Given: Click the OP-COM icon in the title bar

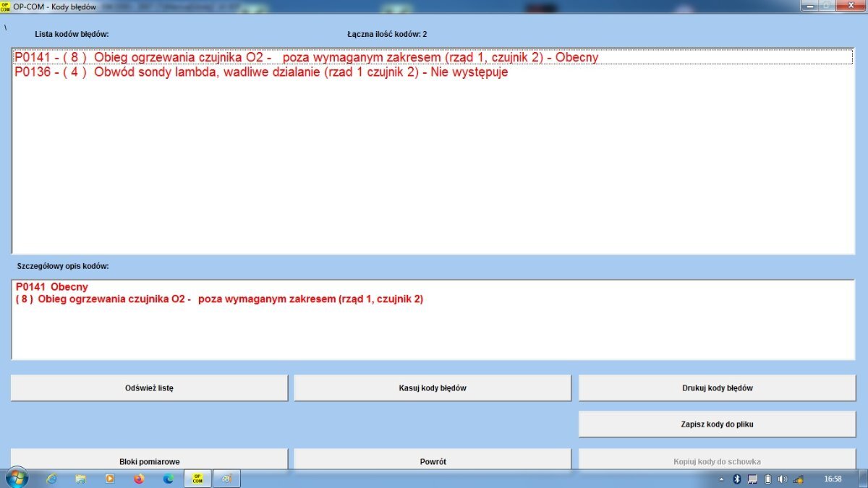Looking at the screenshot, I should [x=6, y=6].
